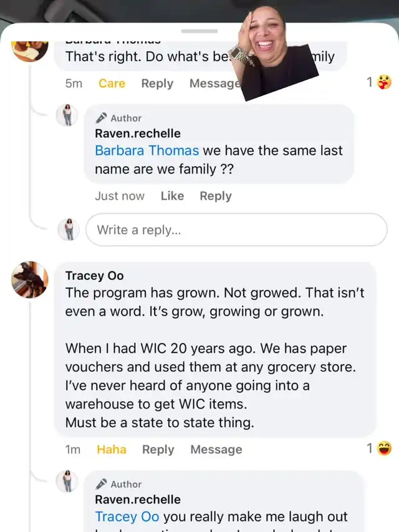This screenshot has height=532, width=399.
Task: Message Tracey Oo from her comment
Action: [216, 450]
